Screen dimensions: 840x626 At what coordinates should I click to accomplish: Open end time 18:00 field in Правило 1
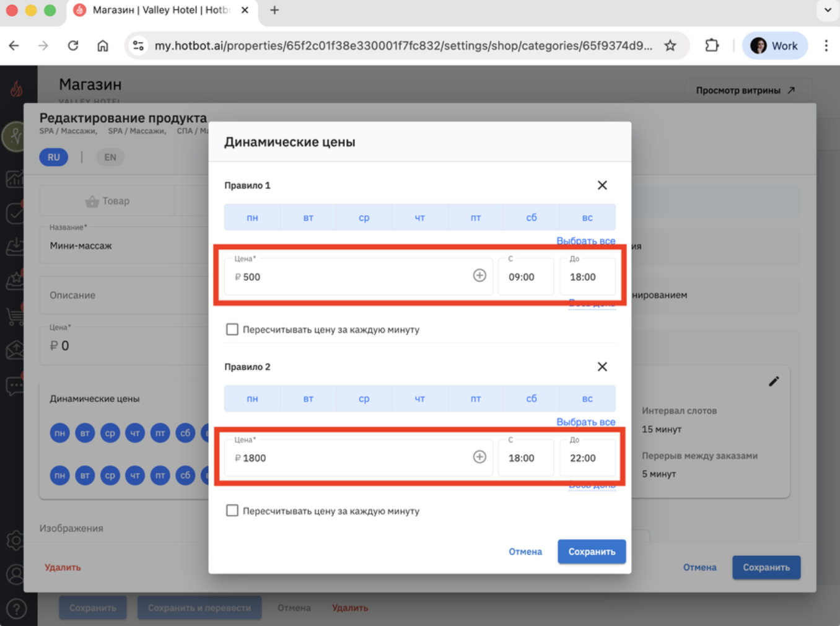587,276
